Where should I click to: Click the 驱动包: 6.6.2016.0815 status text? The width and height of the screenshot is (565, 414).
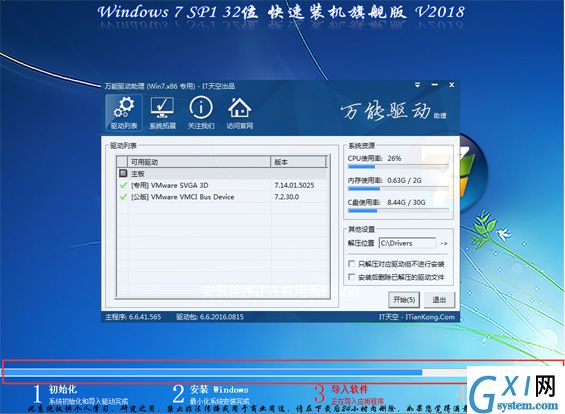pyautogui.click(x=210, y=317)
